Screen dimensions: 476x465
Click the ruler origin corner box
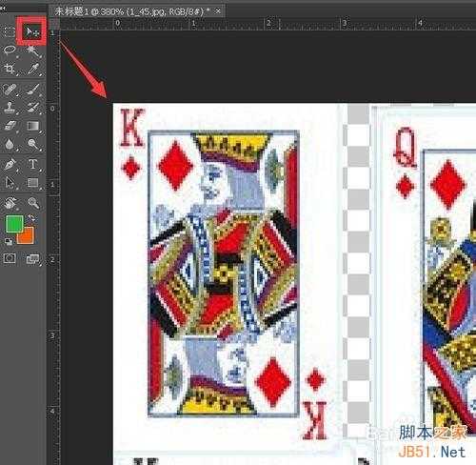coord(53,24)
